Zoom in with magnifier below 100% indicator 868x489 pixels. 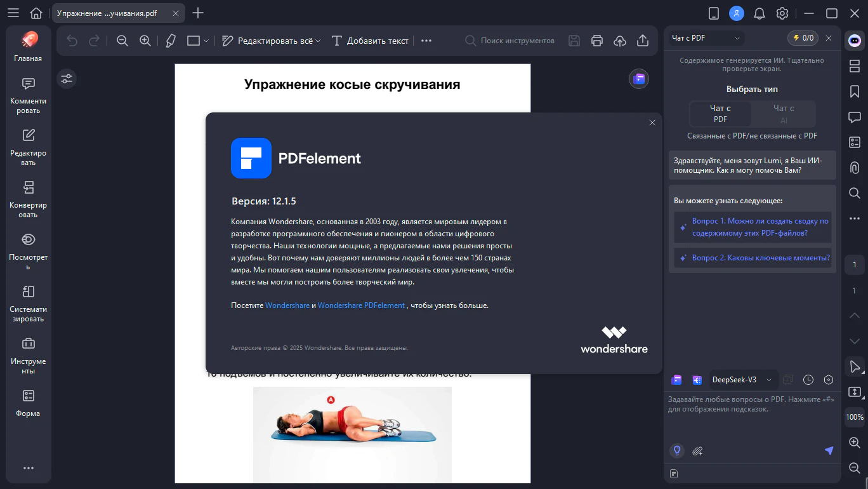coord(855,442)
